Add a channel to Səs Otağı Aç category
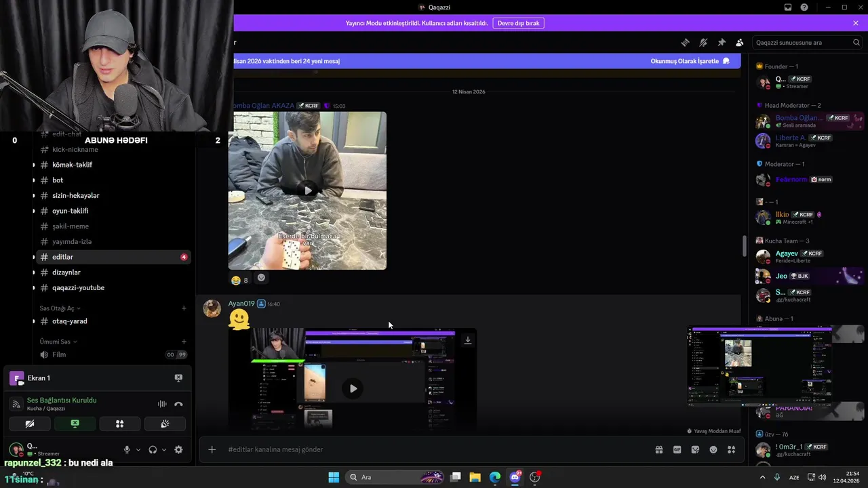The height and width of the screenshot is (488, 868). (184, 308)
